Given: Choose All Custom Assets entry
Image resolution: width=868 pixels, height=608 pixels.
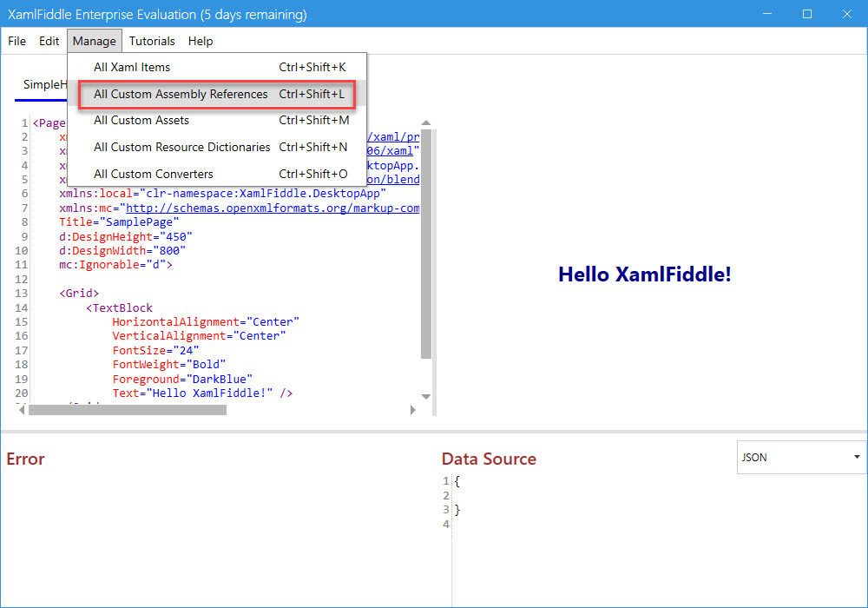Looking at the screenshot, I should (217, 120).
